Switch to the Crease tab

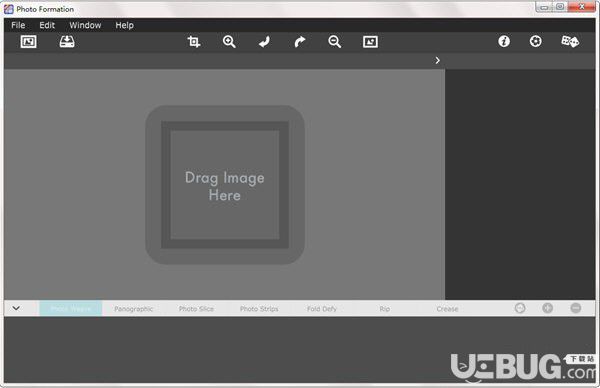point(447,308)
